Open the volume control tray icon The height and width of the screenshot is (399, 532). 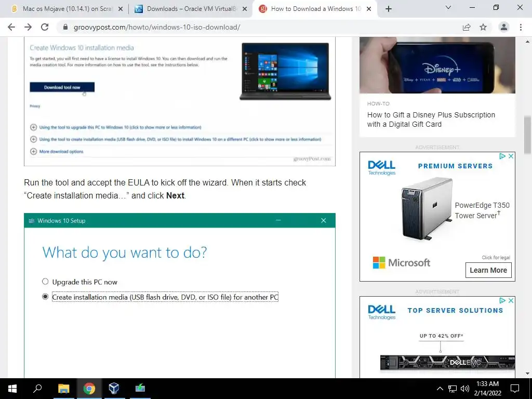coord(465,389)
